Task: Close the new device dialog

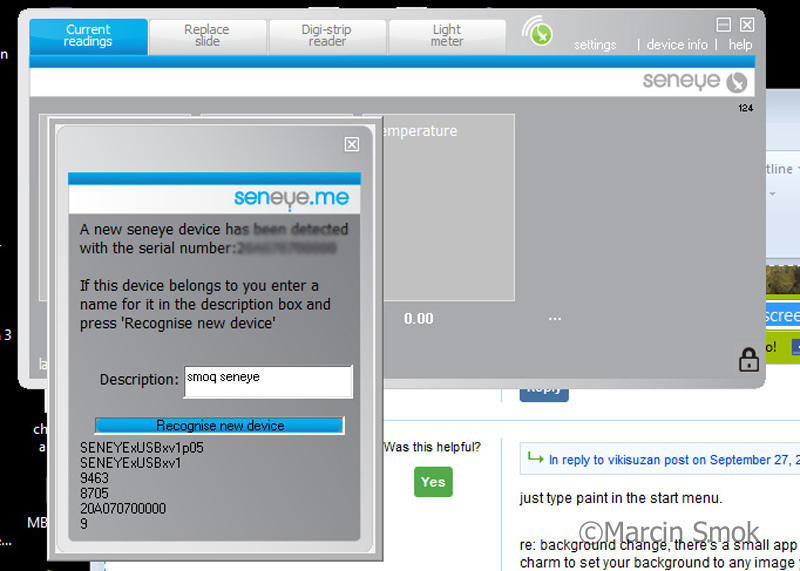Action: click(352, 144)
